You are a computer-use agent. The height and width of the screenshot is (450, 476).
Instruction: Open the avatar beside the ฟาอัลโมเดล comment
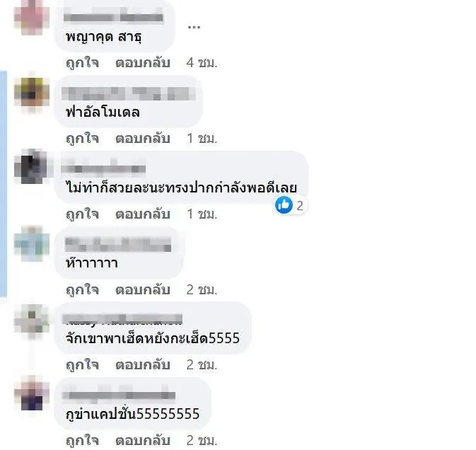coord(32,92)
